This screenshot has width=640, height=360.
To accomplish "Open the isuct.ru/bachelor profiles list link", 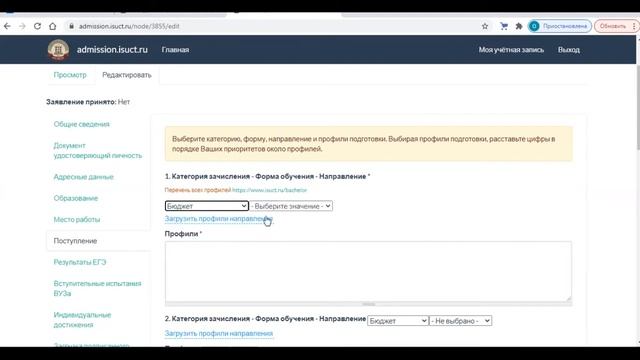I will [x=269, y=190].
